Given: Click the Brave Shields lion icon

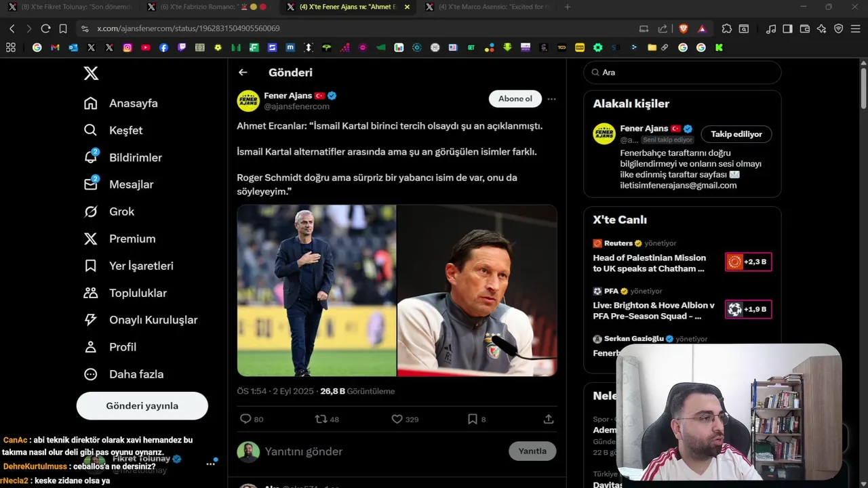Looking at the screenshot, I should [x=684, y=28].
